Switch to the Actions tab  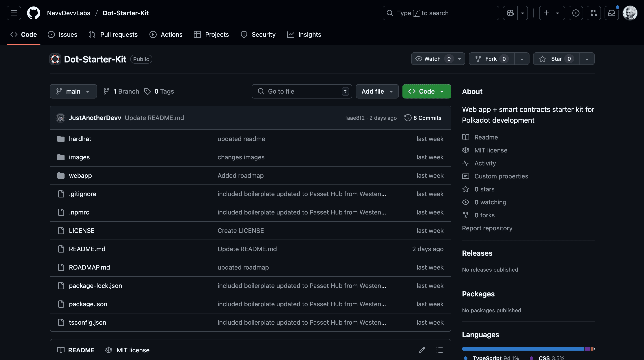166,34
